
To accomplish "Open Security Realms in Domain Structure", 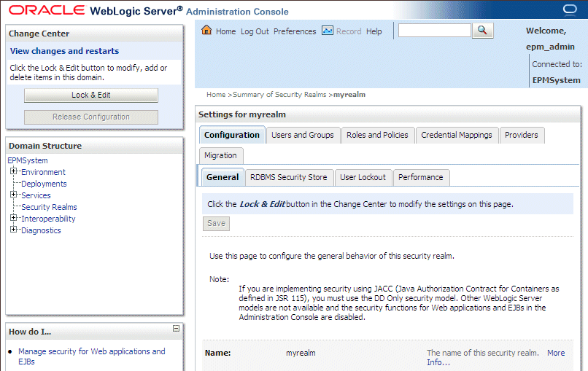I will click(49, 207).
